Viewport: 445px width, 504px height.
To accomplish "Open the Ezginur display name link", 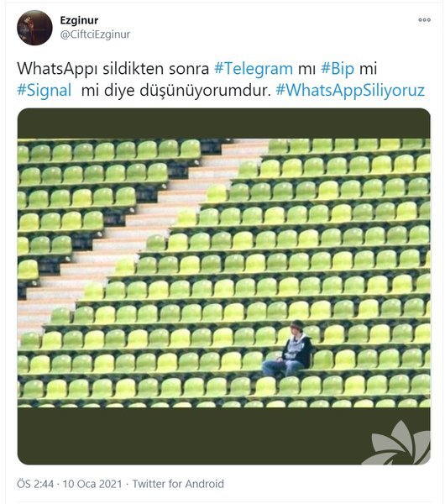I will point(79,20).
